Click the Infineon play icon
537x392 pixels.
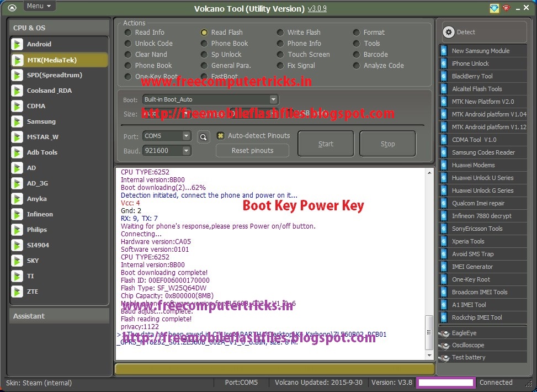coord(17,214)
